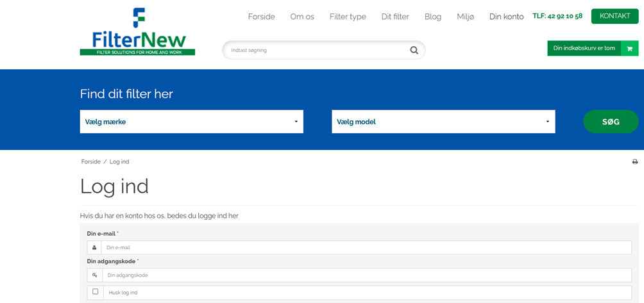The height and width of the screenshot is (303, 644).
Task: Select 'Blog' in the top navigation
Action: point(433,17)
